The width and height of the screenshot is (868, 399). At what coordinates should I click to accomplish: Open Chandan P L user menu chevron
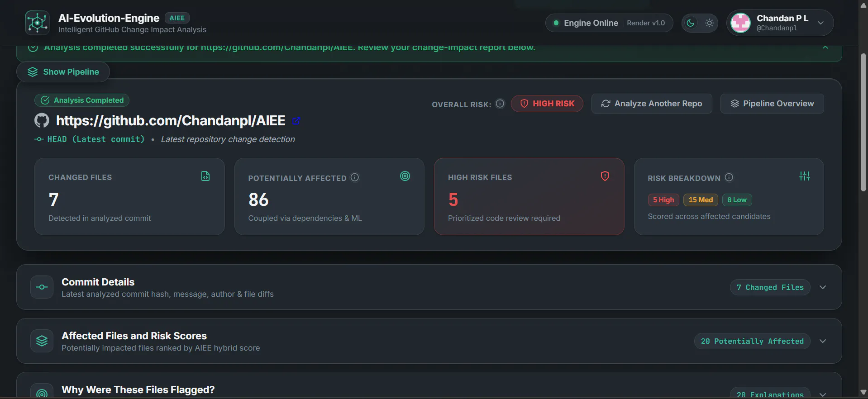820,23
